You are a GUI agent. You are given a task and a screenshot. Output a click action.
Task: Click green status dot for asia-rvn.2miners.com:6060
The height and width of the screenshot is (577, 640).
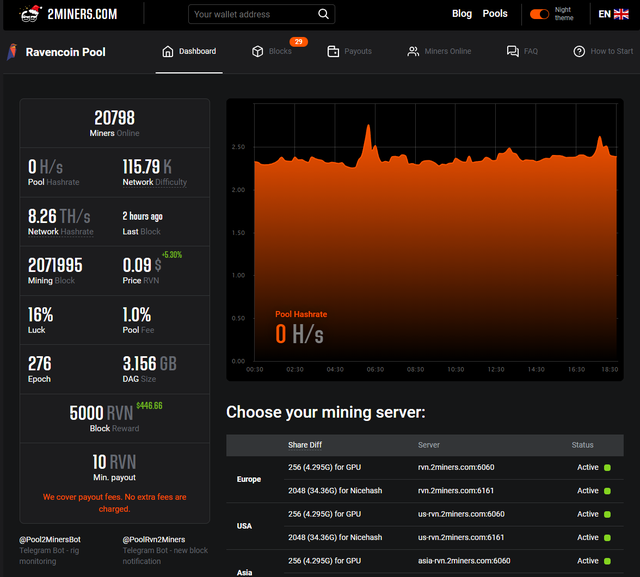click(x=607, y=561)
